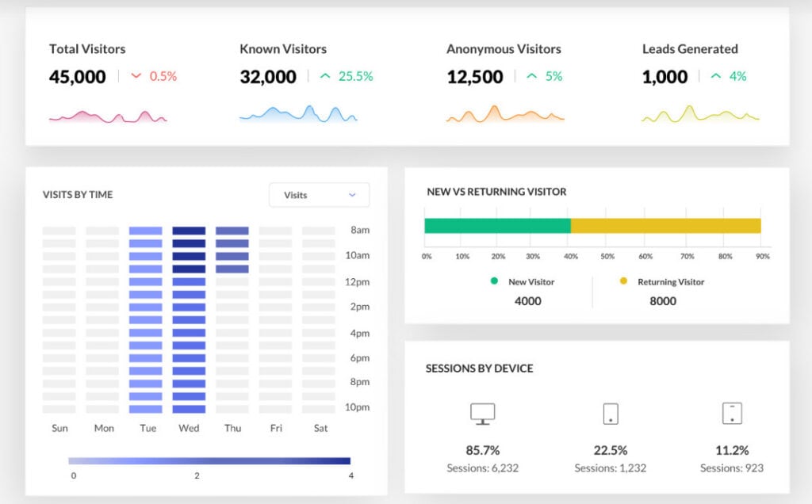Click the Known Visitors blue sparkline chart

pos(298,115)
